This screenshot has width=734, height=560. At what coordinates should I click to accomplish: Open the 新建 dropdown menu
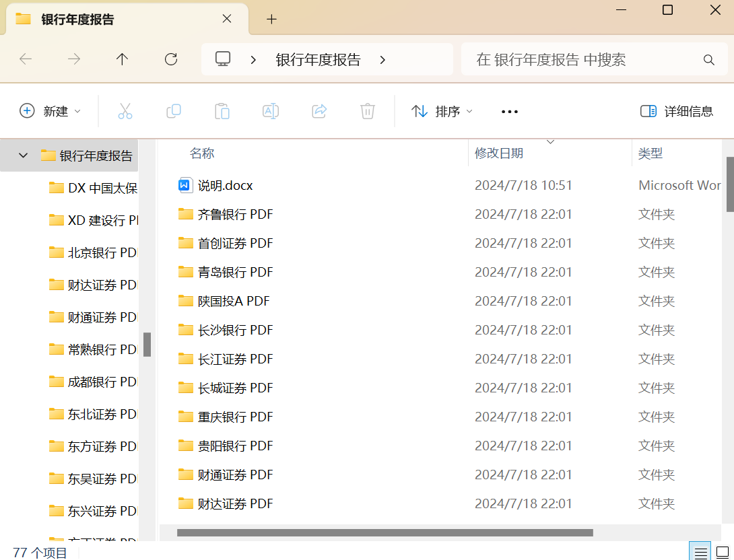coord(50,111)
